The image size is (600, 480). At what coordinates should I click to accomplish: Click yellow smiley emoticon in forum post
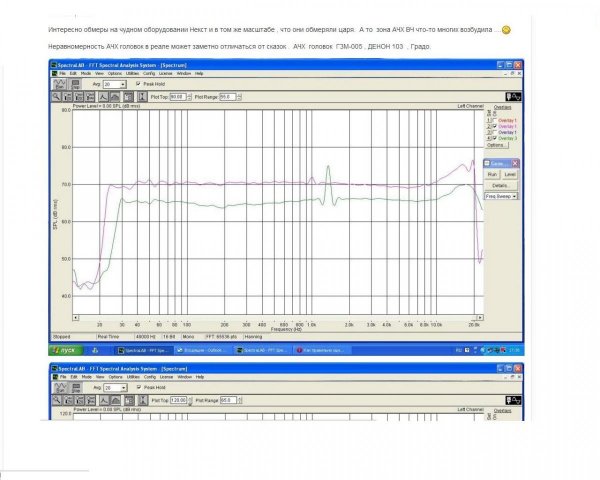[506, 30]
